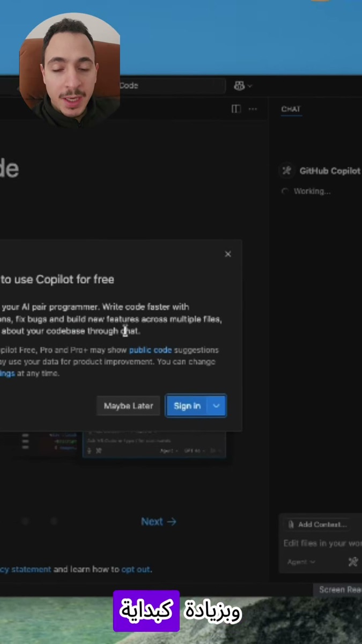Open the opt out link

136,569
